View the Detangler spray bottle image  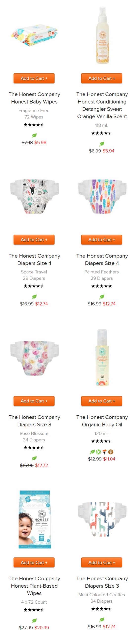coord(102,35)
